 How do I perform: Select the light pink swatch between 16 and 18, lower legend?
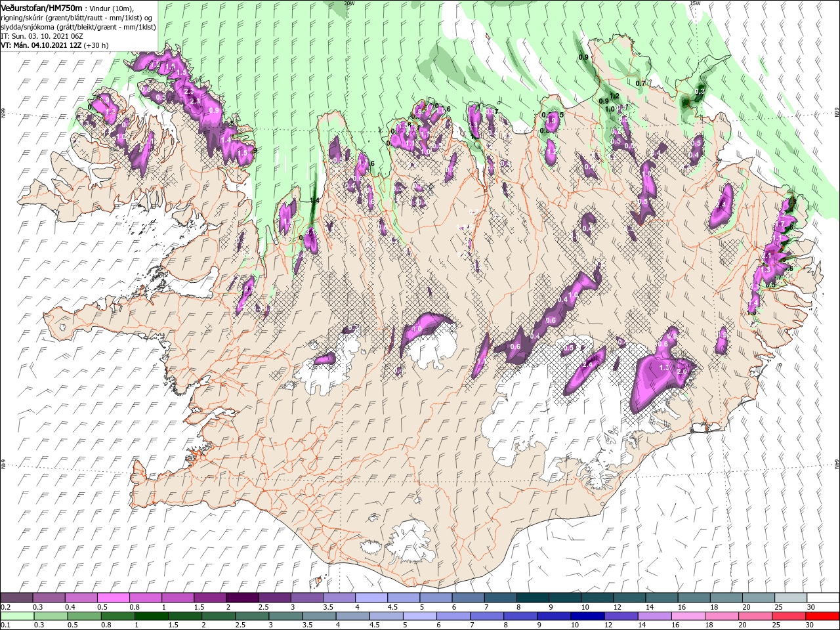(688, 616)
